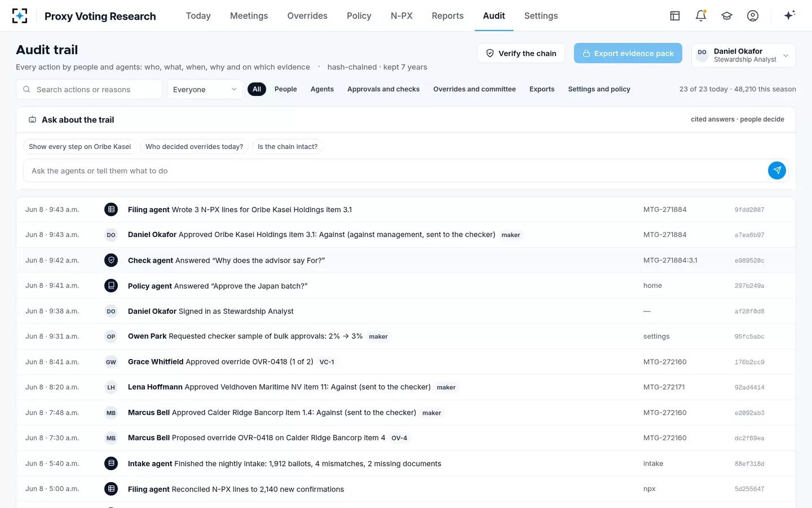Filter by Settings and policy
The height and width of the screenshot is (508, 812).
point(599,89)
